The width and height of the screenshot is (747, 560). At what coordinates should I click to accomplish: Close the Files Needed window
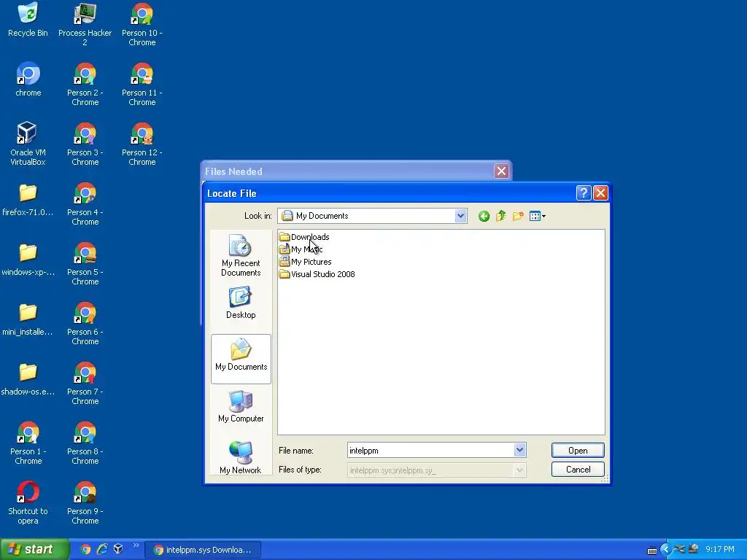(x=501, y=171)
